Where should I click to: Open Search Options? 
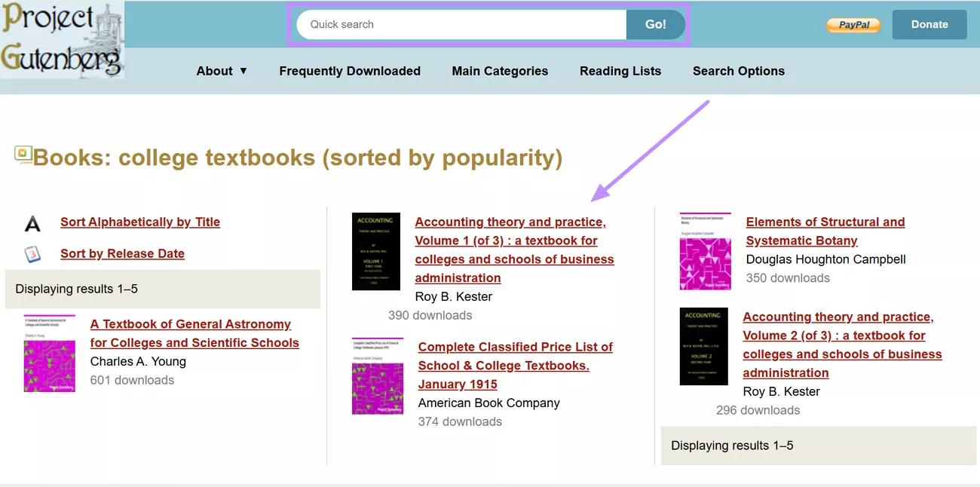pos(738,71)
